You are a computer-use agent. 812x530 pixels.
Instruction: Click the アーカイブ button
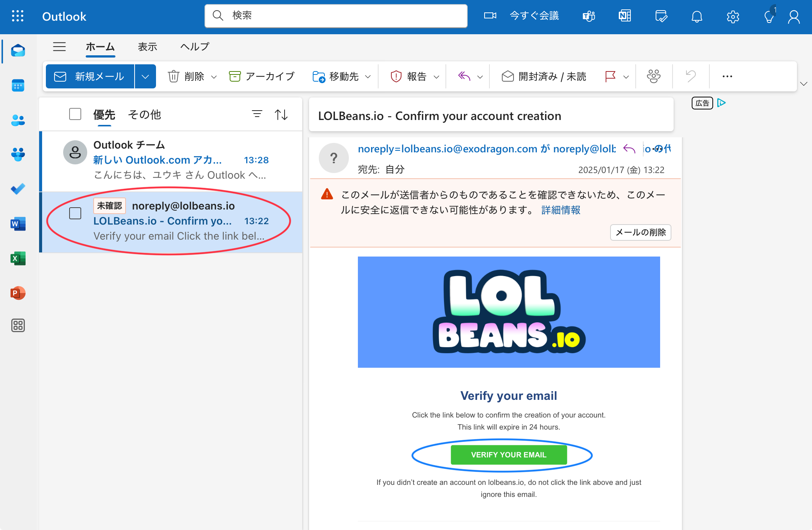point(262,76)
